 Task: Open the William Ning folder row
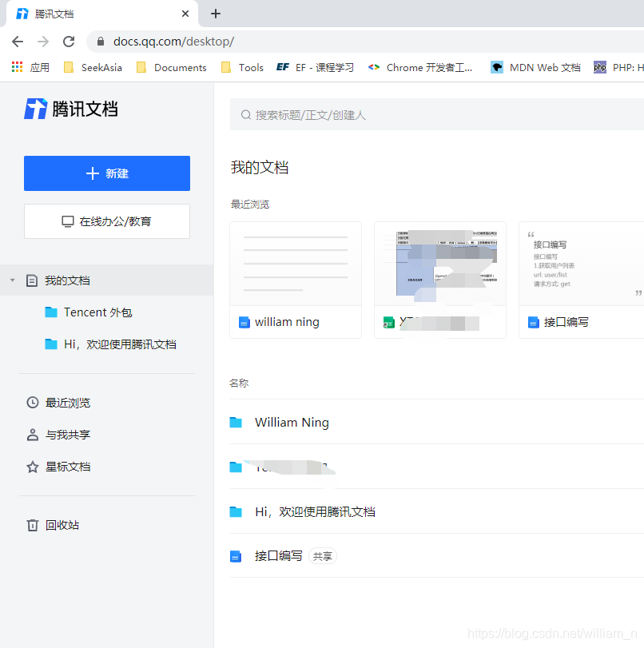coord(436,422)
